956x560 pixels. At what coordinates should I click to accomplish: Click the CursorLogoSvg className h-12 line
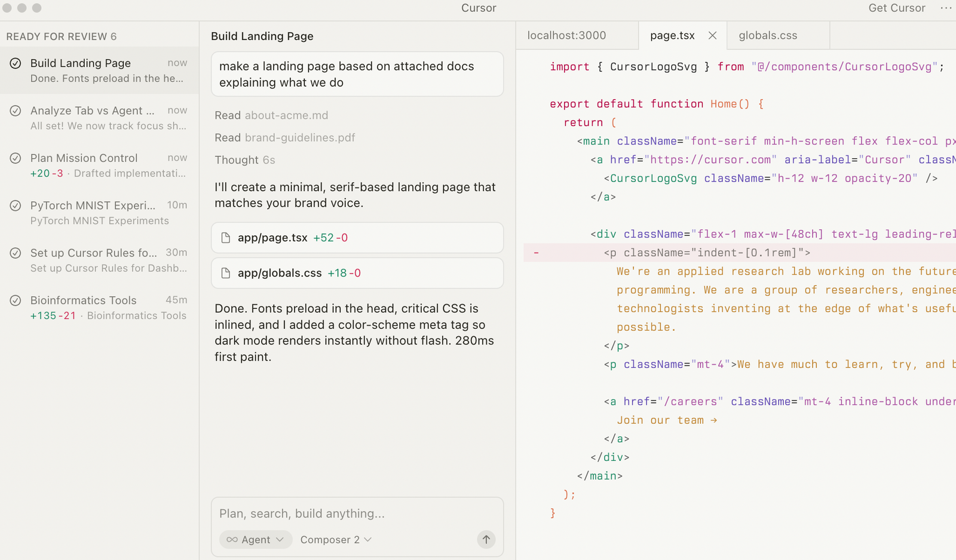770,178
